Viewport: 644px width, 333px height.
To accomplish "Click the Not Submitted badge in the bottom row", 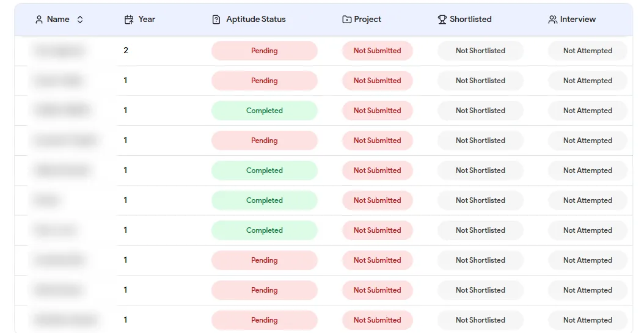I will (378, 320).
